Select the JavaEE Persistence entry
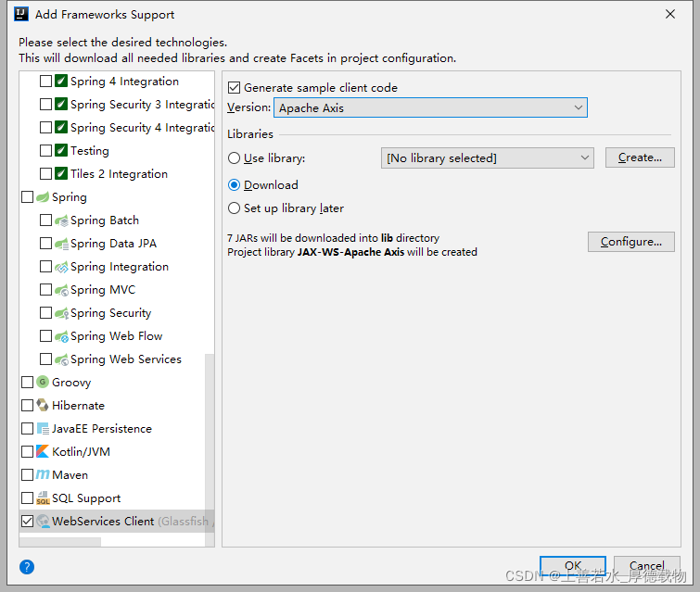 102,429
